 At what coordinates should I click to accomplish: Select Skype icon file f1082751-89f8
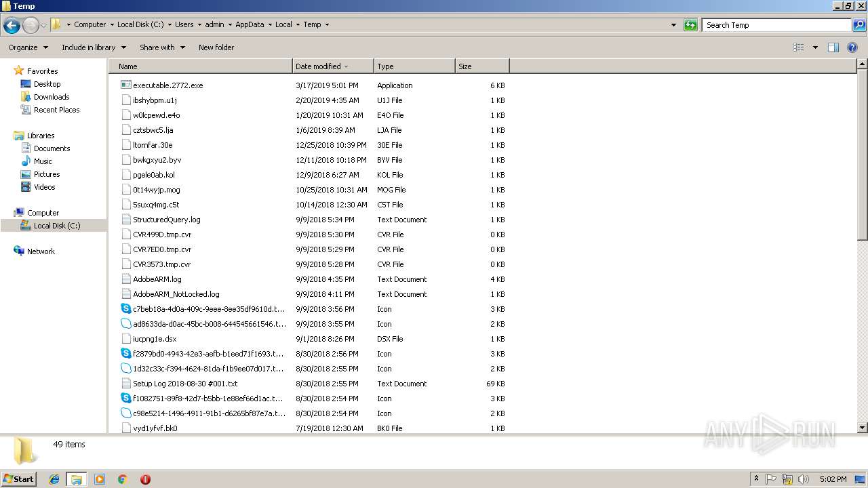(125, 399)
